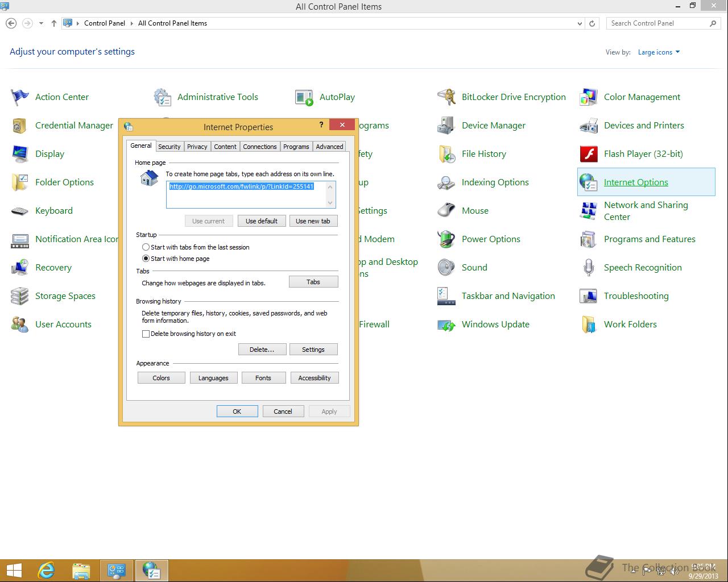Open the Indexing Options magnifier icon
Screen dimensions: 728x582
point(446,182)
